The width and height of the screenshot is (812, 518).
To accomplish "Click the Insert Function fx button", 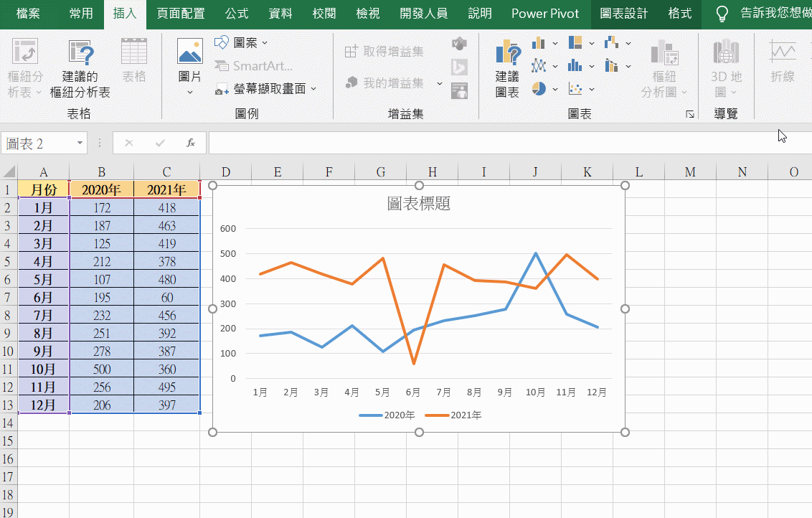I will click(x=191, y=143).
